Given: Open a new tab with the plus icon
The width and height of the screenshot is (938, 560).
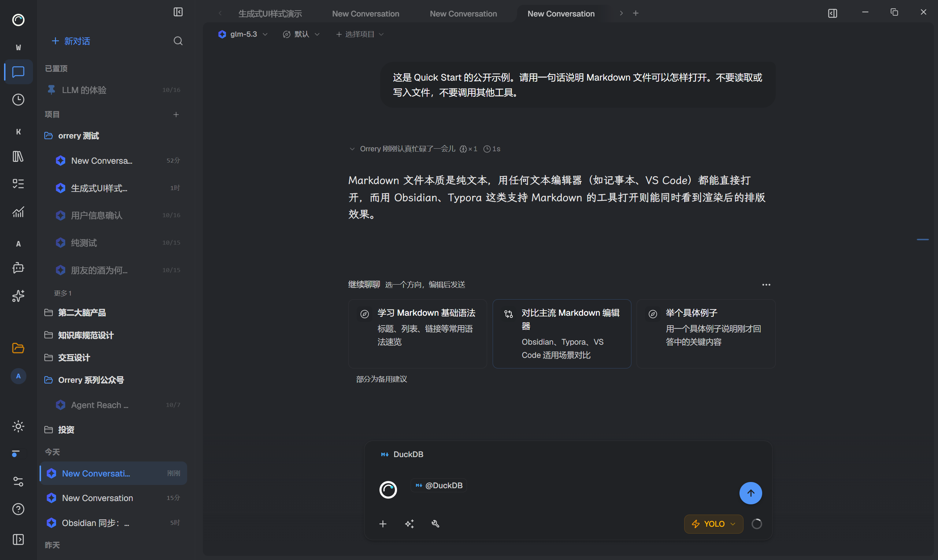Looking at the screenshot, I should 636,13.
